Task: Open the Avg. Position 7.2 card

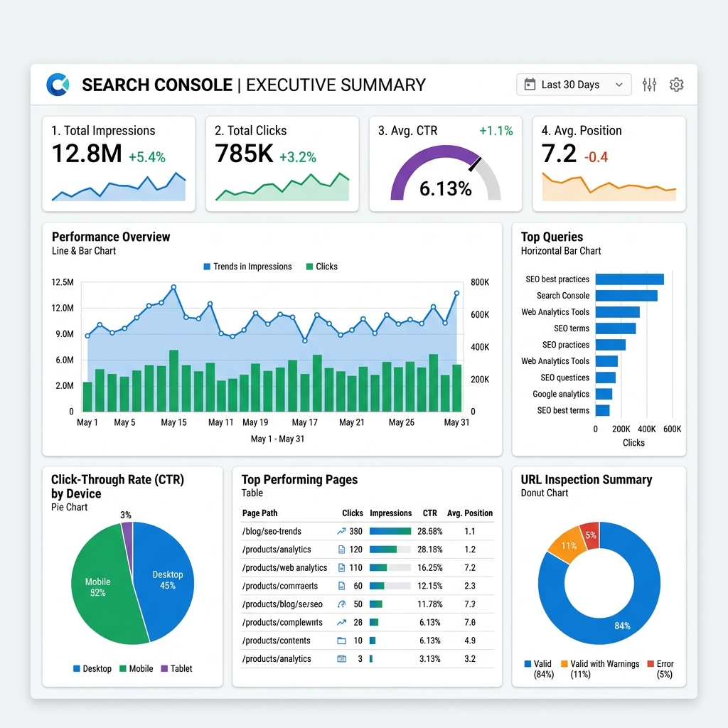Action: pos(609,164)
